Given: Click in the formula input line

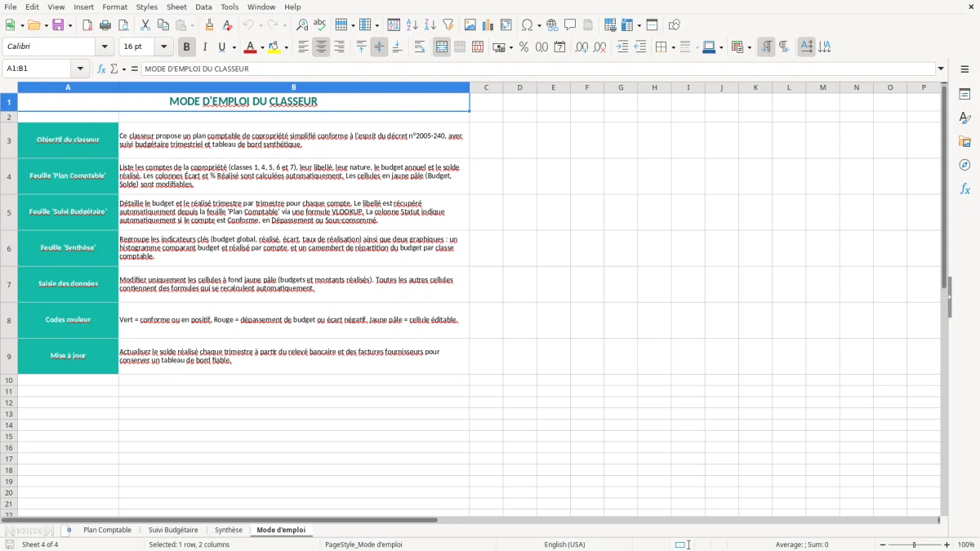Looking at the screenshot, I should pos(538,69).
